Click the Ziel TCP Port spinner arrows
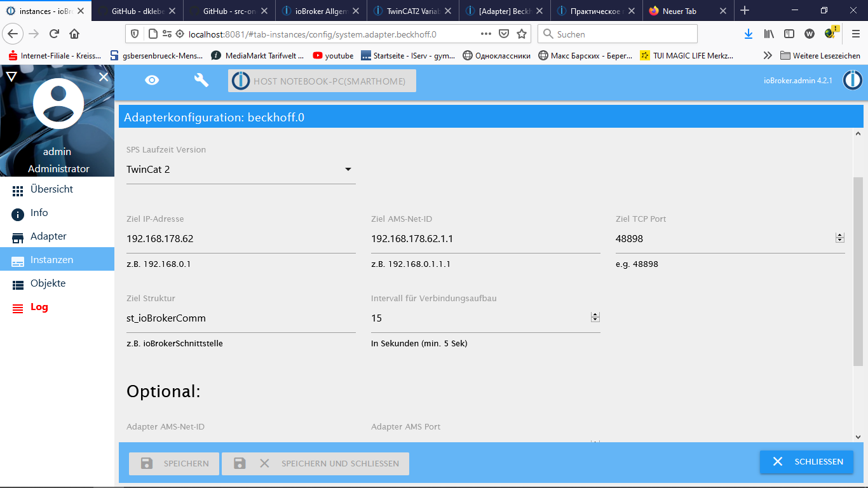868x488 pixels. click(840, 238)
